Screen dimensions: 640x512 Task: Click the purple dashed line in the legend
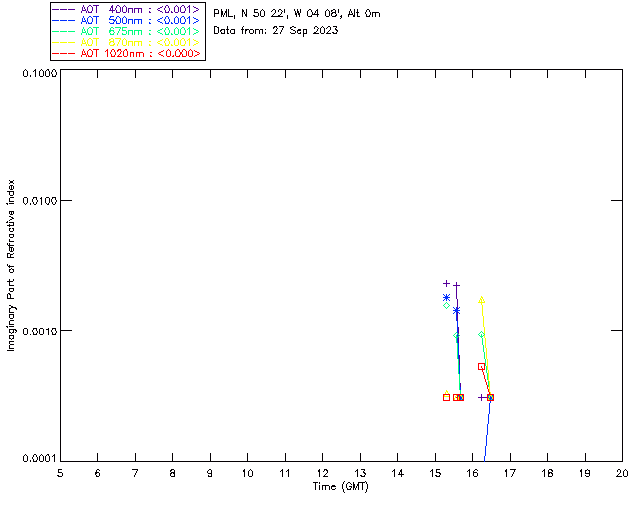64,9
